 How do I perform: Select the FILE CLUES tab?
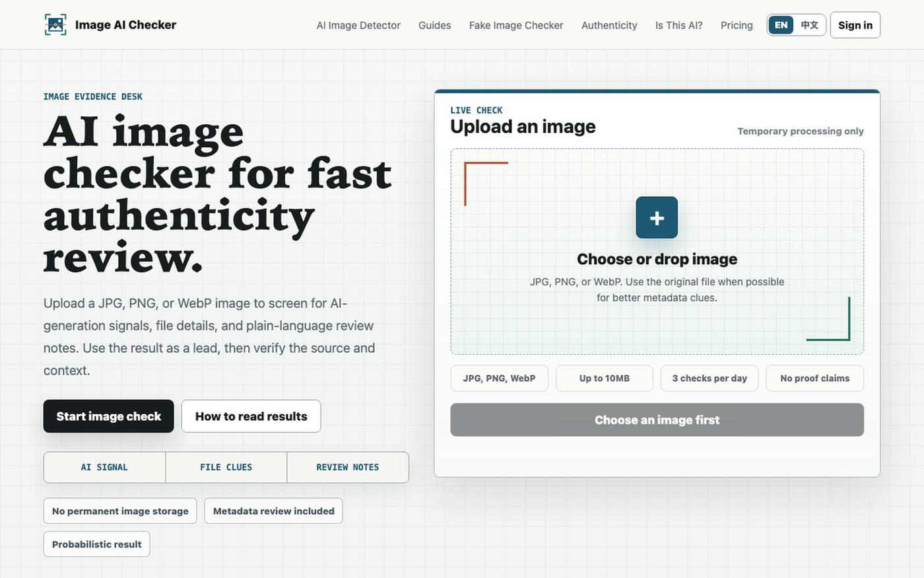point(226,467)
